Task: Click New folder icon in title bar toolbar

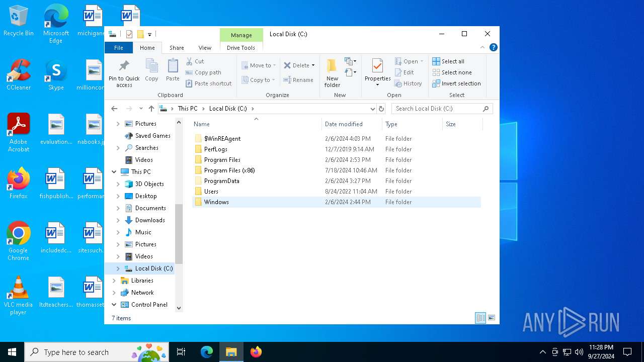Action: coord(140,34)
